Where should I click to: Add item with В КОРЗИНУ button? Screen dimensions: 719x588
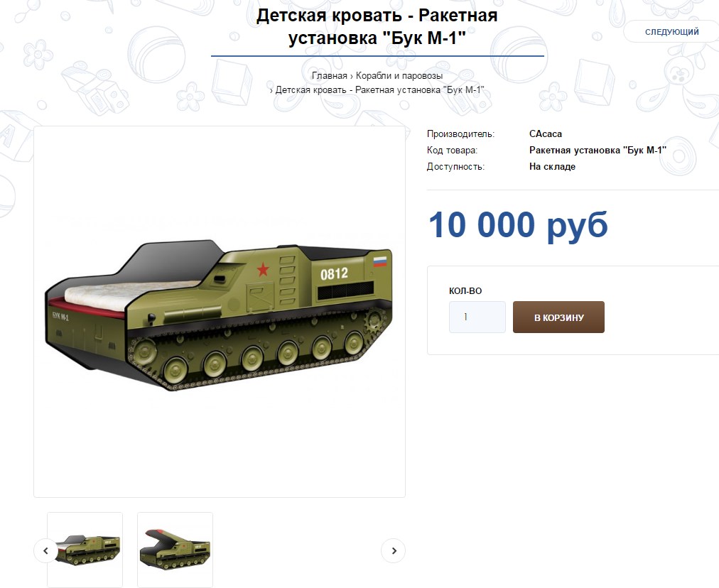[x=558, y=317]
